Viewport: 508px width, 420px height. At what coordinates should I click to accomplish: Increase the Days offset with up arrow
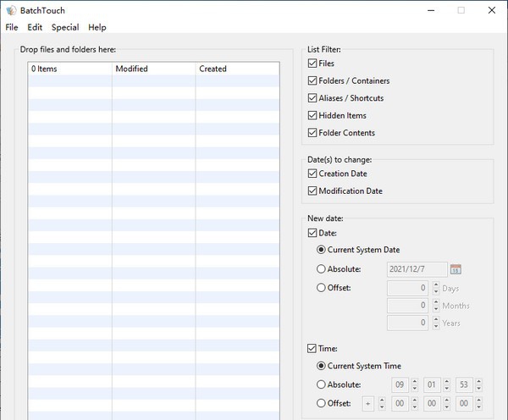point(436,285)
